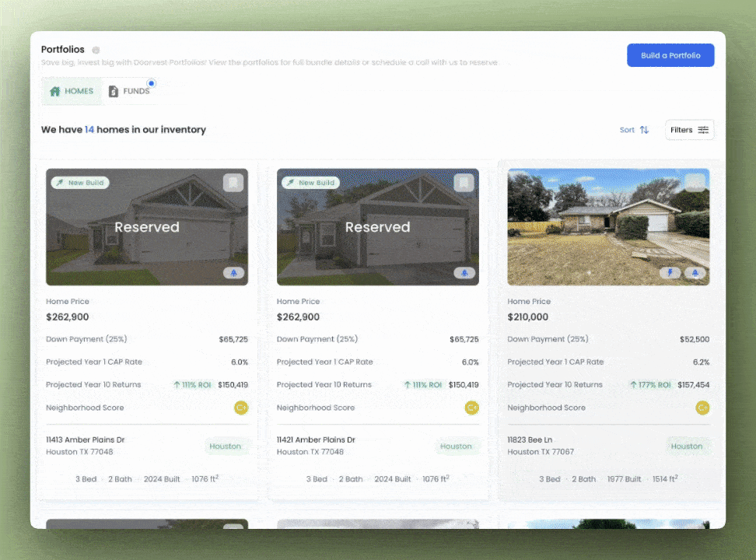Click the info icon beside Portfolios title

click(x=96, y=50)
